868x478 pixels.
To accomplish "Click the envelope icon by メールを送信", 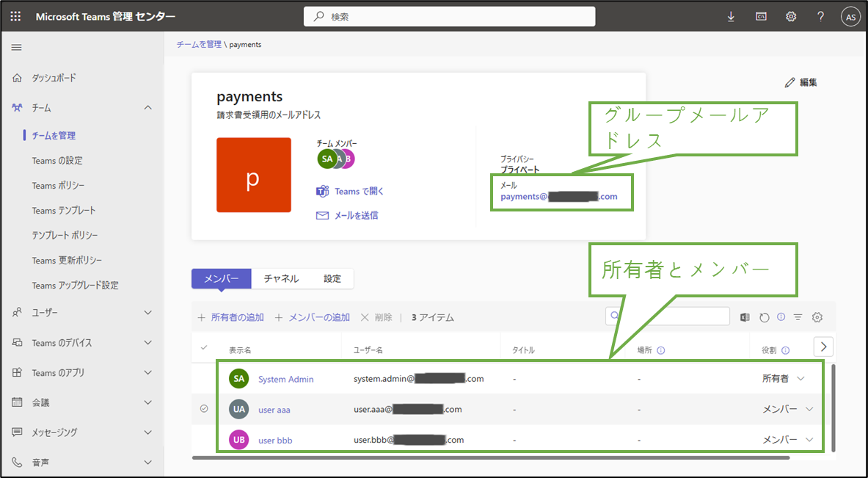I will click(322, 215).
